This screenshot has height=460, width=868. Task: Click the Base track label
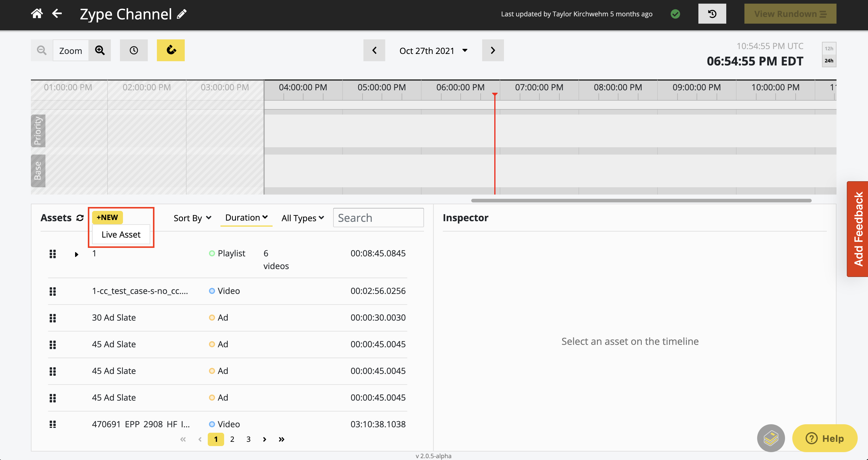click(38, 171)
